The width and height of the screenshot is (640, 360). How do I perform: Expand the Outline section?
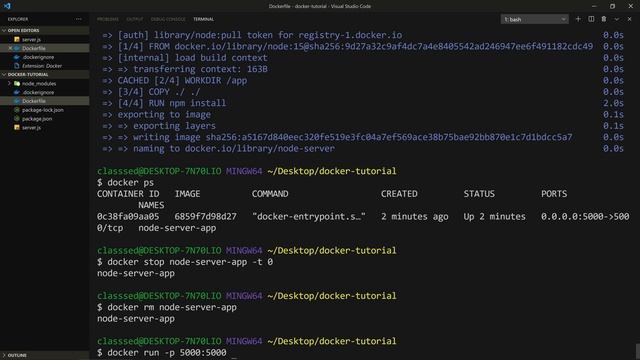tap(4, 356)
